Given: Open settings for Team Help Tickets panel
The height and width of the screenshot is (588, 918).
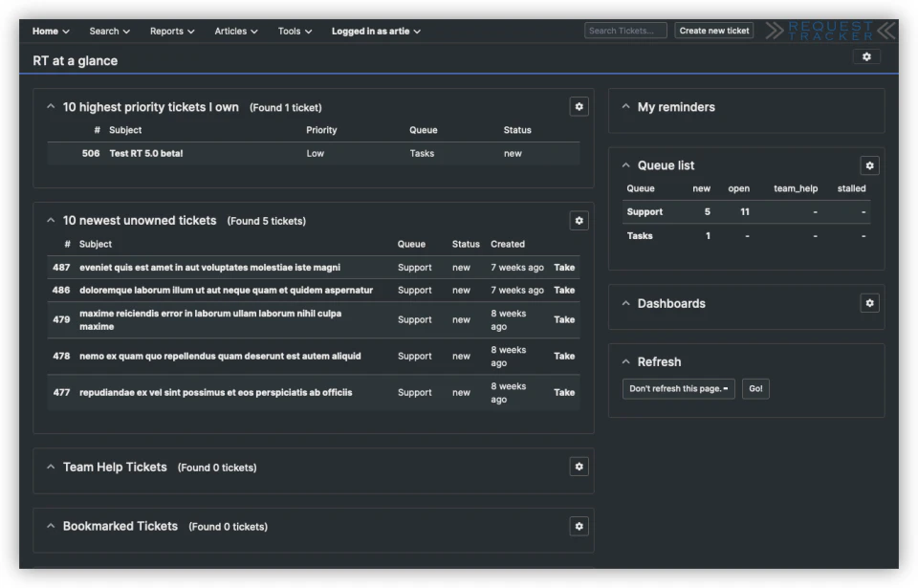Looking at the screenshot, I should pyautogui.click(x=577, y=468).
